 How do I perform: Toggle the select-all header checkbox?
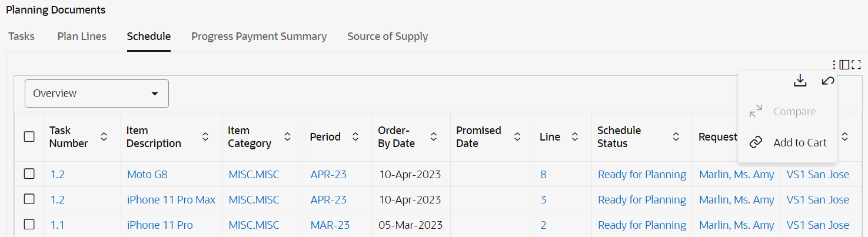(29, 137)
